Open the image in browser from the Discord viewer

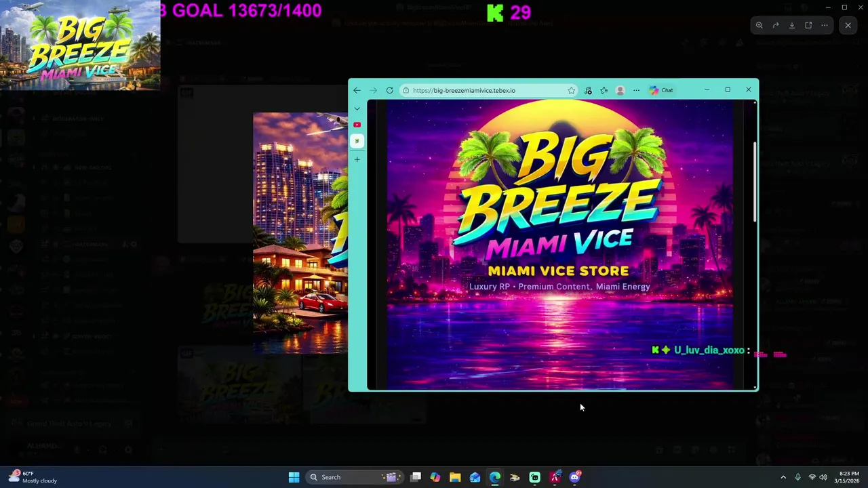click(x=808, y=25)
